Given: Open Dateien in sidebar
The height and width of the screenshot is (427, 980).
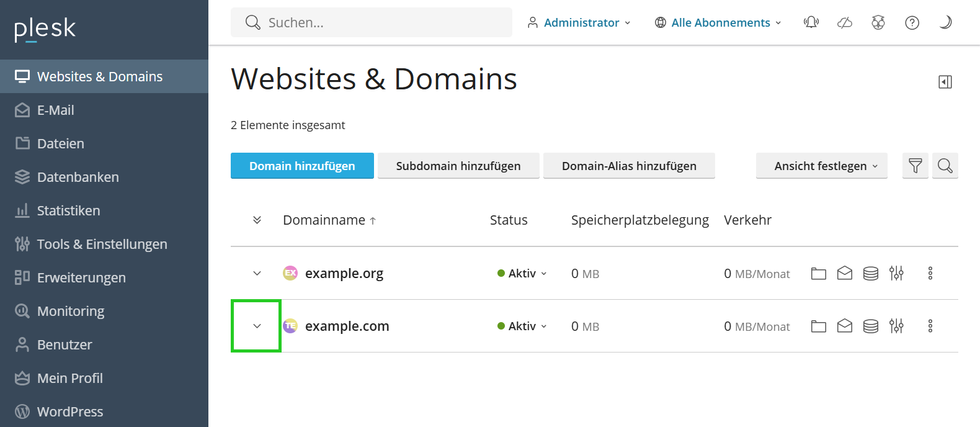Looking at the screenshot, I should pos(104,143).
